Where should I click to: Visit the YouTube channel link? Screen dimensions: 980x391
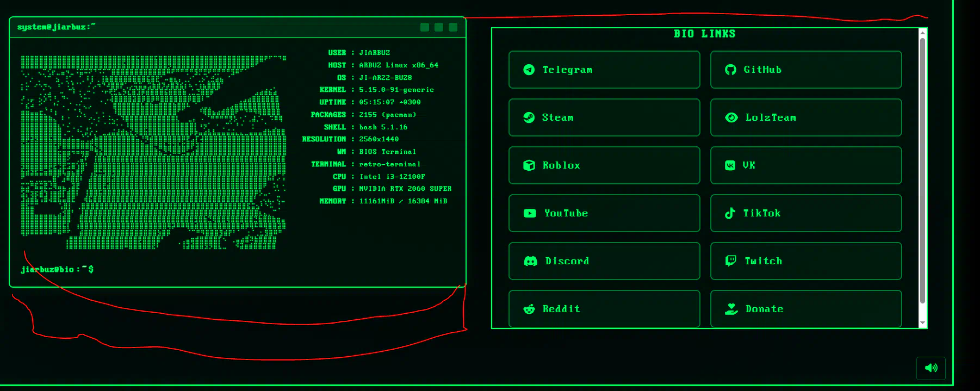point(604,213)
